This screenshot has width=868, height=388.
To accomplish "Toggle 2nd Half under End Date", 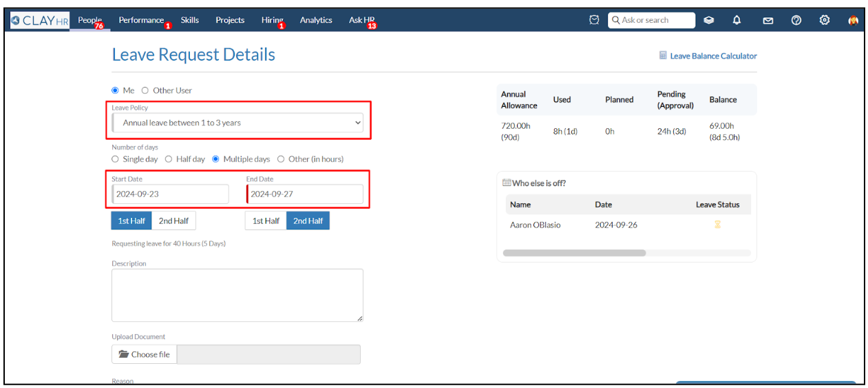I will 308,221.
